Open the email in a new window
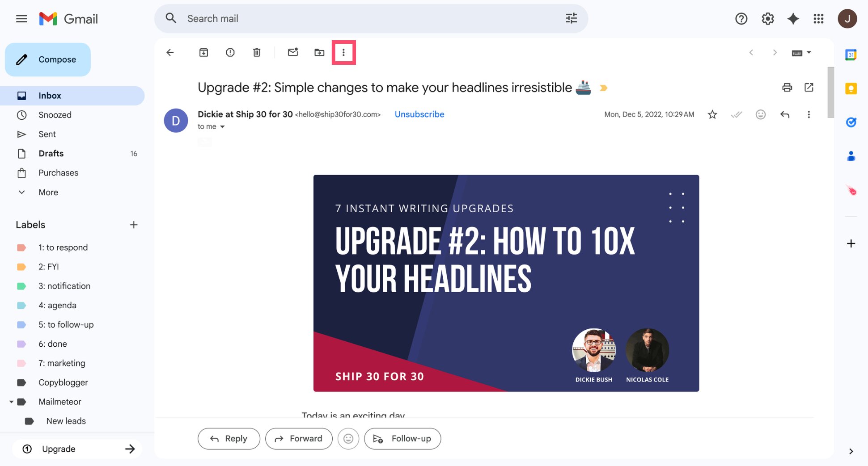868x466 pixels. [809, 88]
